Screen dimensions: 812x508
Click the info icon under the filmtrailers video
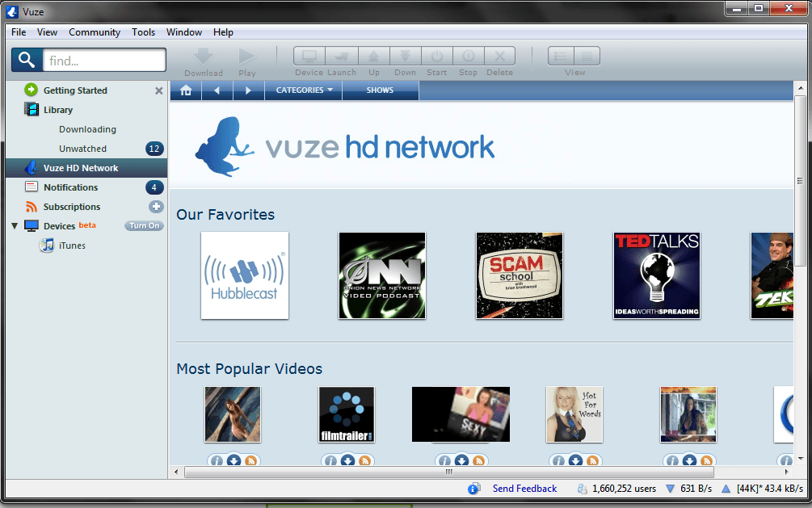pos(330,460)
